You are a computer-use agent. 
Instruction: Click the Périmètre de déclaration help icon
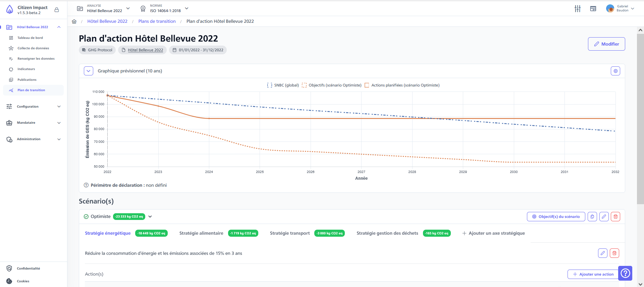[86, 185]
